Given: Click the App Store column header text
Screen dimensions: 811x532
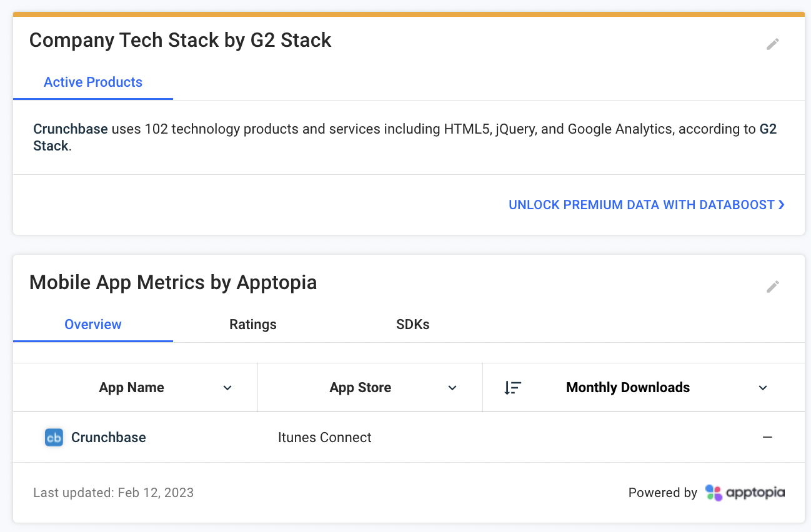Looking at the screenshot, I should coord(361,388).
